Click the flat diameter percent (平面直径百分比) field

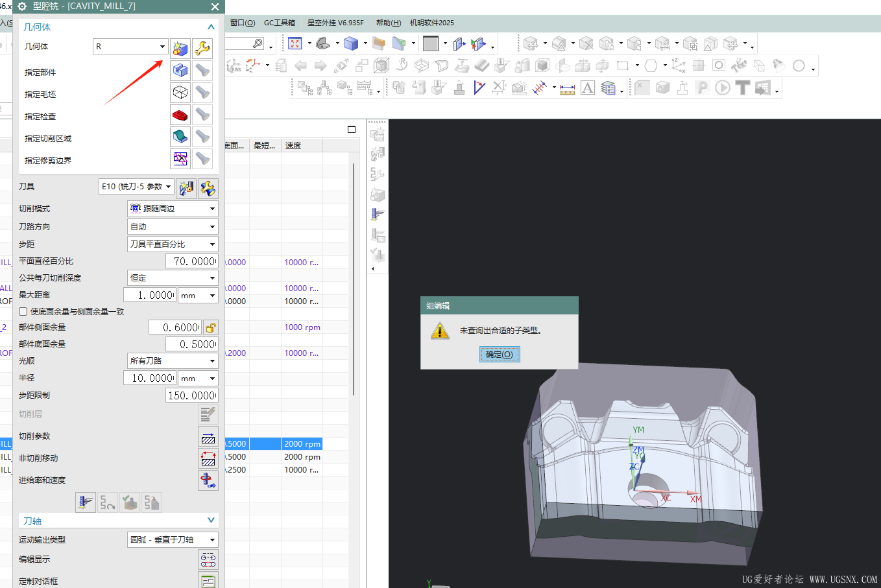pyautogui.click(x=192, y=261)
